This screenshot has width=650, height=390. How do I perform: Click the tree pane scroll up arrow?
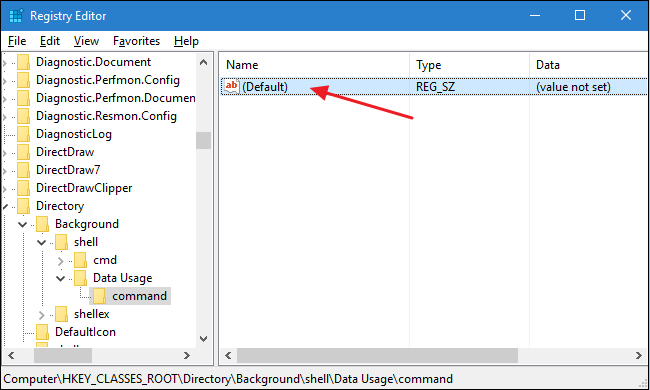point(203,63)
